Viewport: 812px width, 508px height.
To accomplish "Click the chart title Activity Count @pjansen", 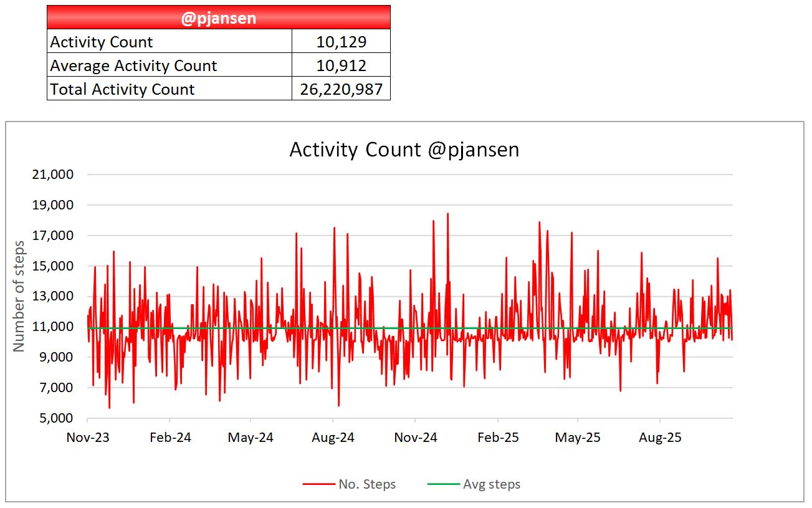I will coord(404,150).
